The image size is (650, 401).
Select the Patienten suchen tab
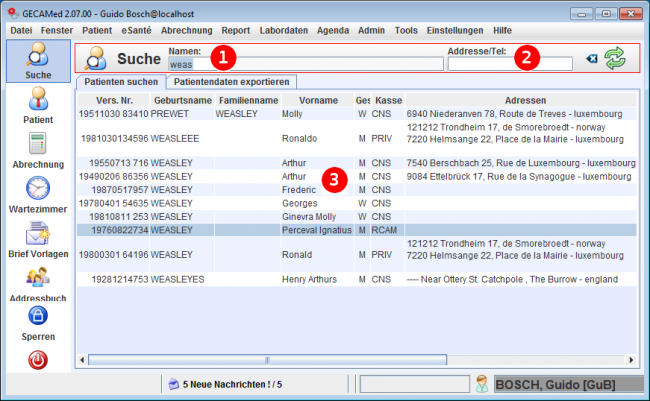[120, 82]
